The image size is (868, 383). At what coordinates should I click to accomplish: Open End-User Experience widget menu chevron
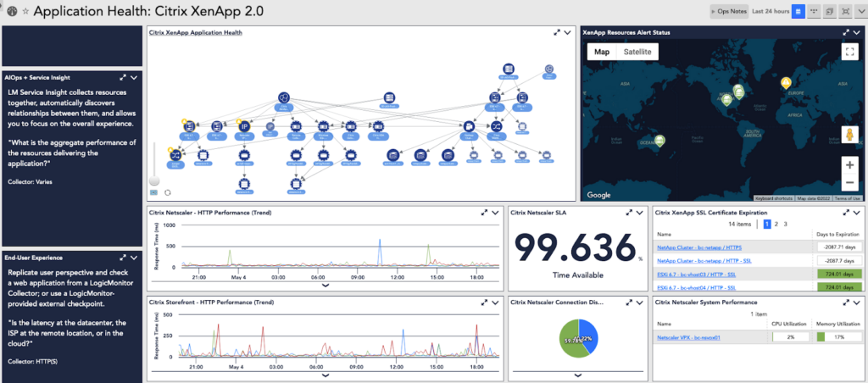point(133,258)
